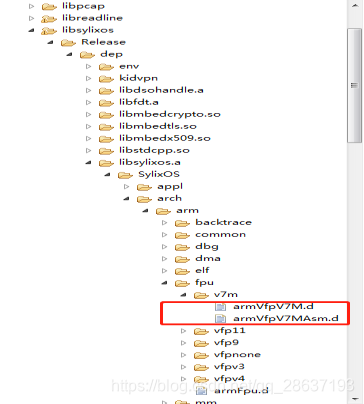Collapse the libsylixos.a folder node
Screen dimensions: 364x404
(89, 162)
